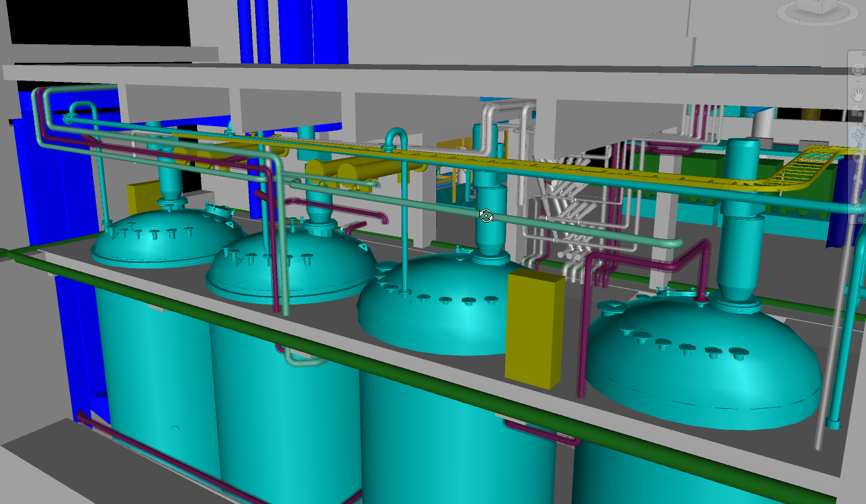Activate the Zoom Window tool

point(858,114)
